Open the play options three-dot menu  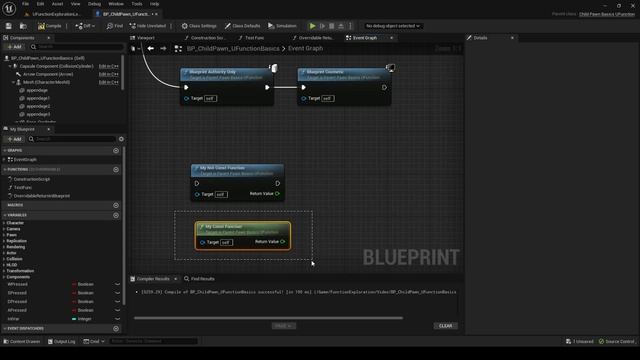350,26
